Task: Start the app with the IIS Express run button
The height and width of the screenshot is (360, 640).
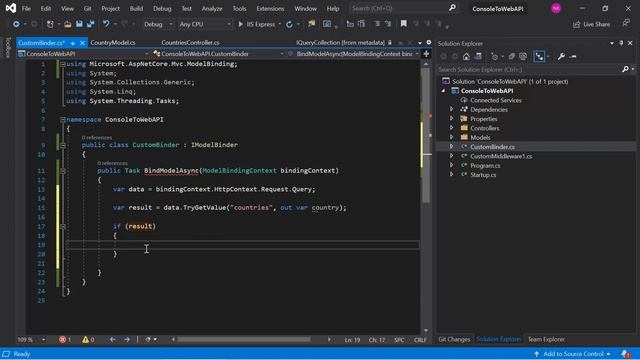Action: (256, 24)
